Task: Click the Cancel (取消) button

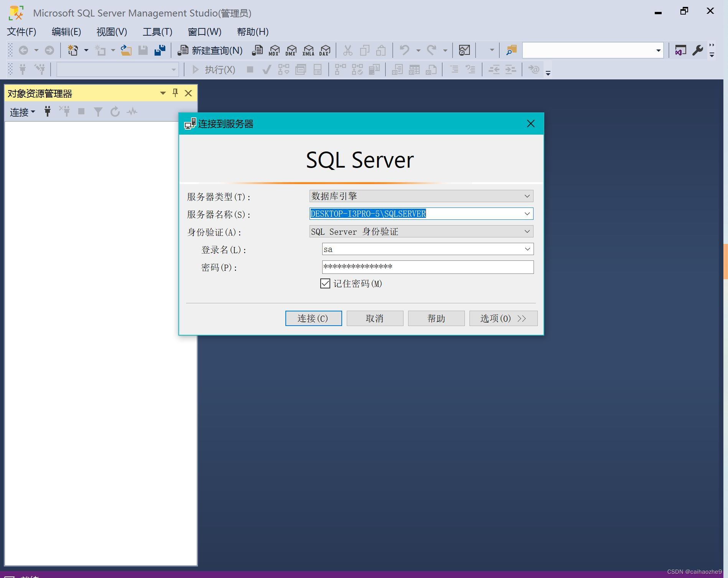Action: pos(375,318)
